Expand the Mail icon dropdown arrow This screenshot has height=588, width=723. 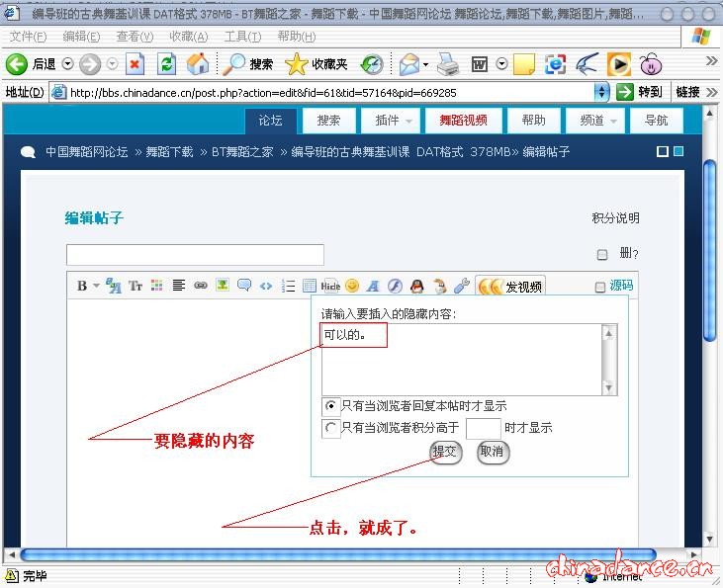pos(425,64)
